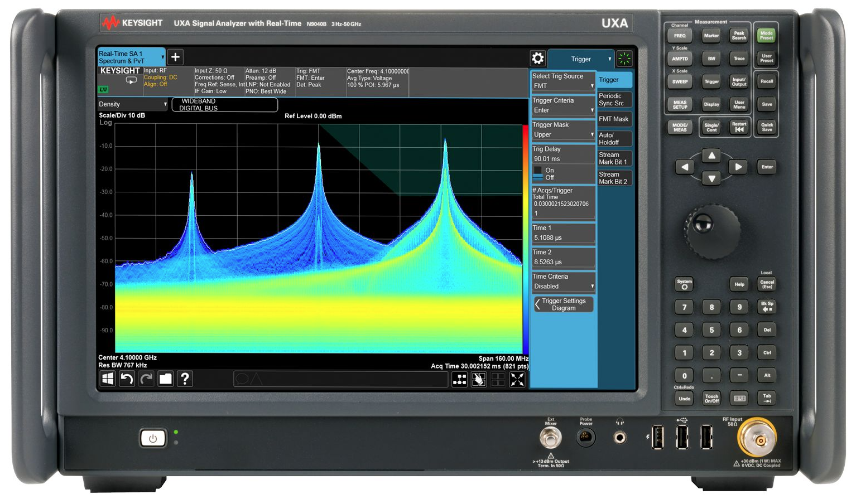Open Trigger Settings Diagram
856x504 pixels.
tap(563, 304)
